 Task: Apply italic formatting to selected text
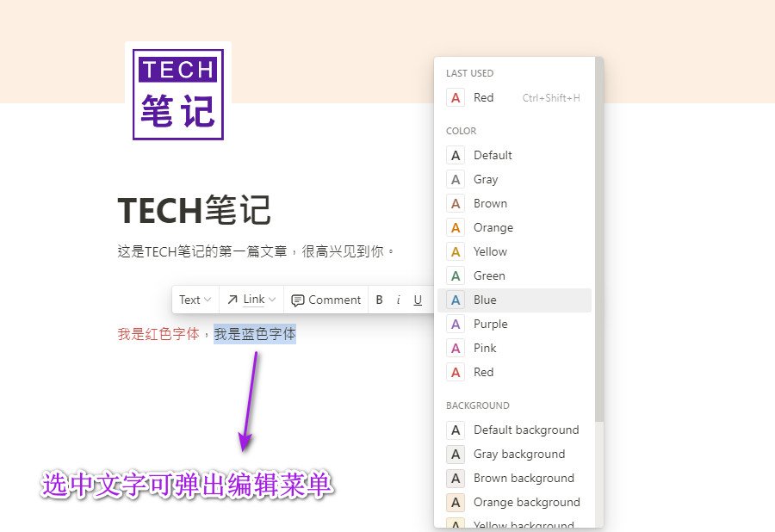[398, 300]
